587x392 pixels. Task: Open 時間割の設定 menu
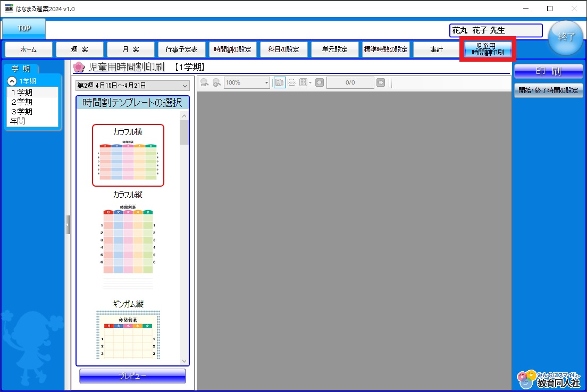(x=232, y=49)
